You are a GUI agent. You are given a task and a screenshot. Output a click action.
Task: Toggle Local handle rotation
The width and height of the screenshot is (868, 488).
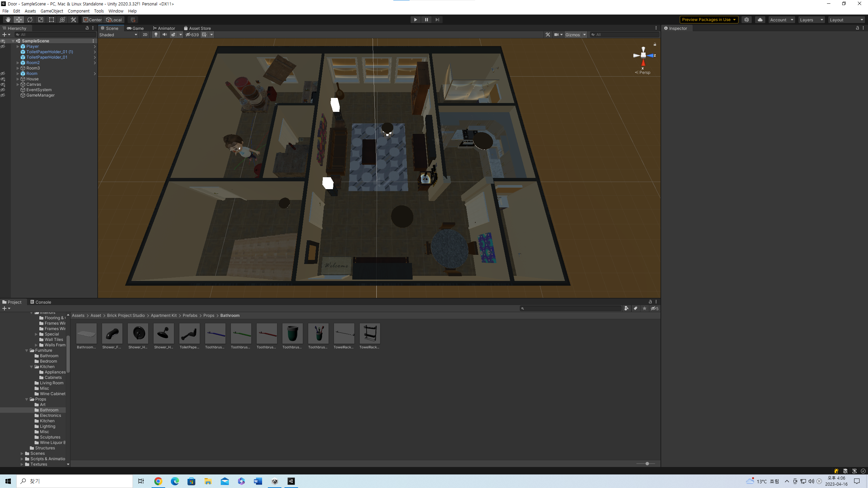click(114, 20)
